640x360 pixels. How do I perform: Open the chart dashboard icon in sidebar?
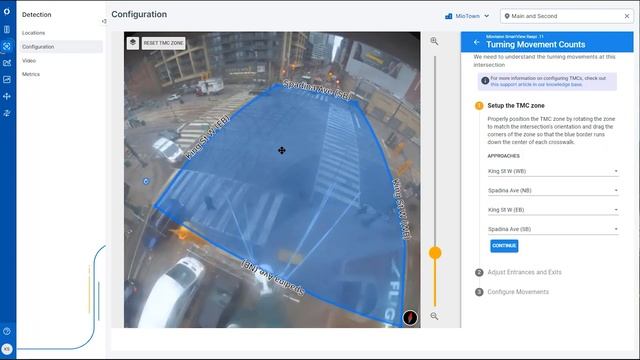pyautogui.click(x=7, y=80)
